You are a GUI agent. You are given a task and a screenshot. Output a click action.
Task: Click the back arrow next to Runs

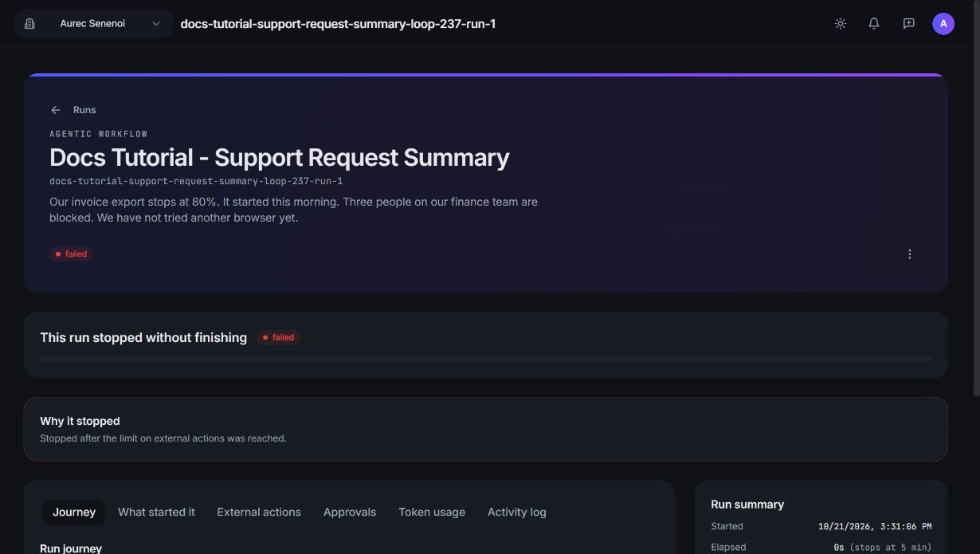click(x=56, y=110)
